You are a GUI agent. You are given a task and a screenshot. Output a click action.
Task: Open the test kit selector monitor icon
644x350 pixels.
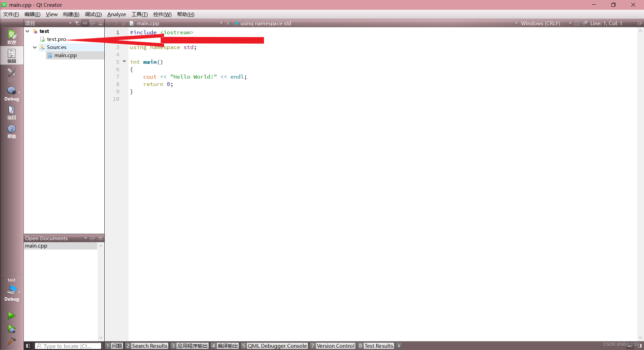[x=12, y=290]
